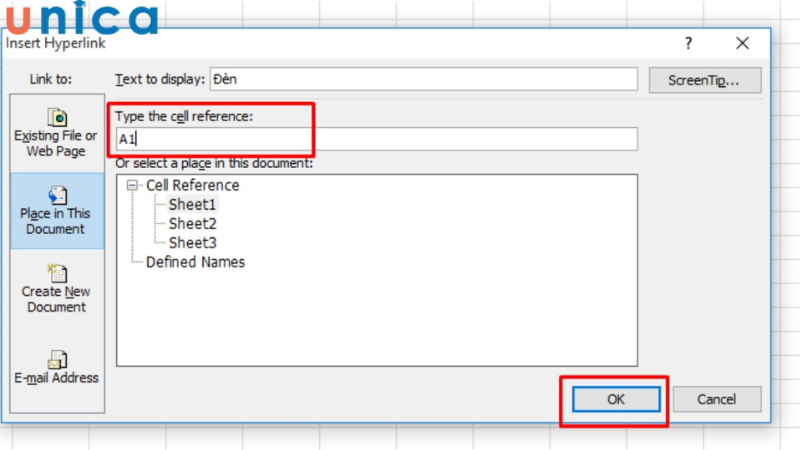
Task: Select the Place in This Document icon
Action: tap(57, 195)
